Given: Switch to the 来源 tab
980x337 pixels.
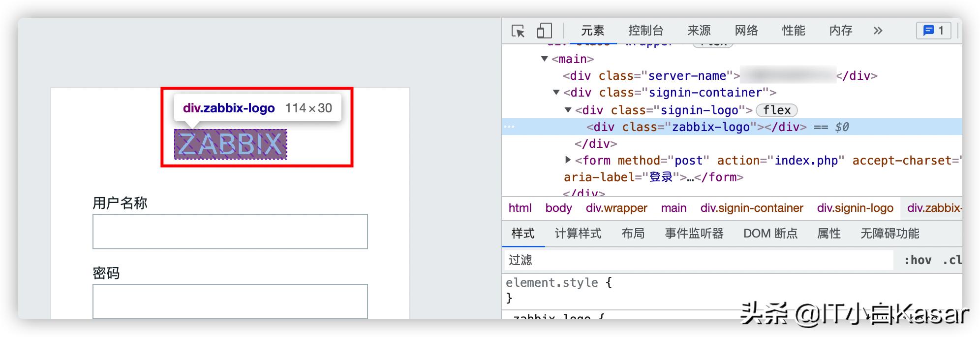Looking at the screenshot, I should [x=699, y=31].
